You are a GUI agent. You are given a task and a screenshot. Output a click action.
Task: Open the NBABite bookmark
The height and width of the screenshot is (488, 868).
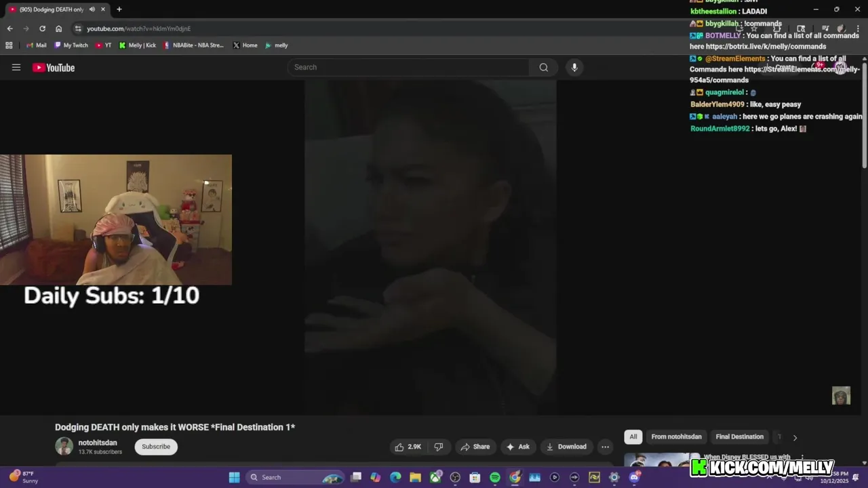click(x=193, y=45)
